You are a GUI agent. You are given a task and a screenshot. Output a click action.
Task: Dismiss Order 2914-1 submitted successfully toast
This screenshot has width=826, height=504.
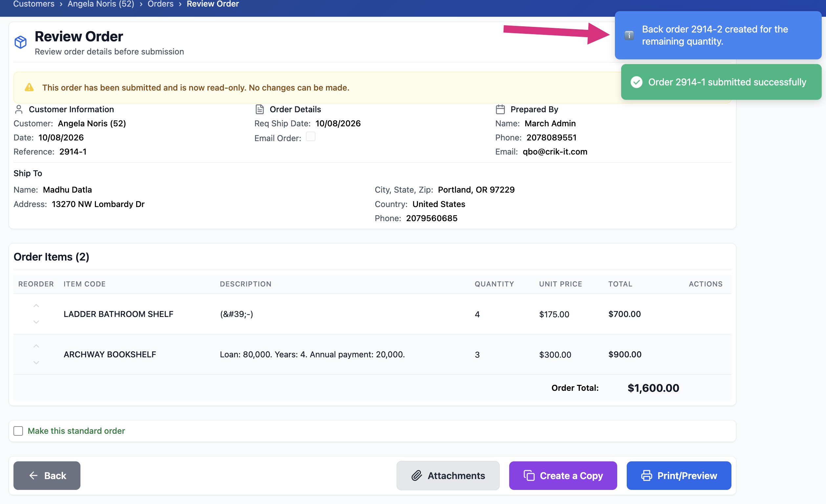coord(721,82)
